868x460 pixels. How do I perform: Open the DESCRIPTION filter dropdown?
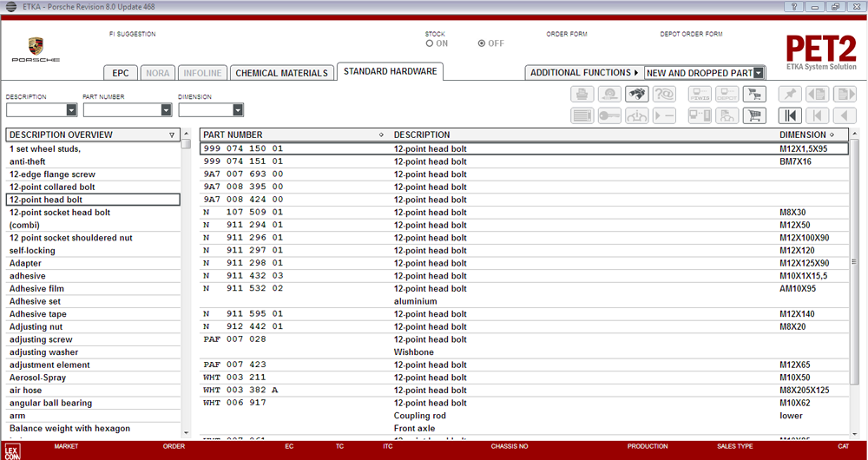(x=71, y=110)
